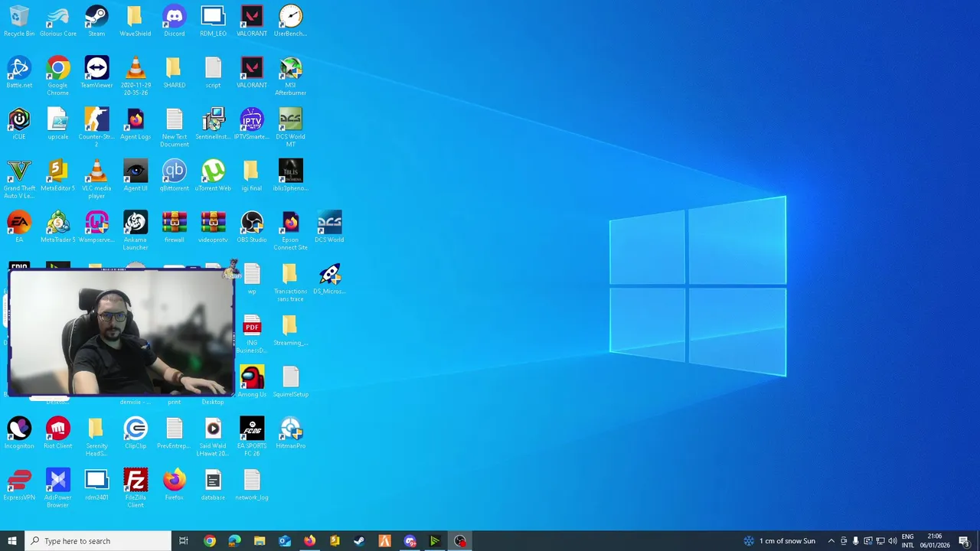Select the EA desktop shortcut
Viewport: 980px width, 551px height.
pos(19,227)
